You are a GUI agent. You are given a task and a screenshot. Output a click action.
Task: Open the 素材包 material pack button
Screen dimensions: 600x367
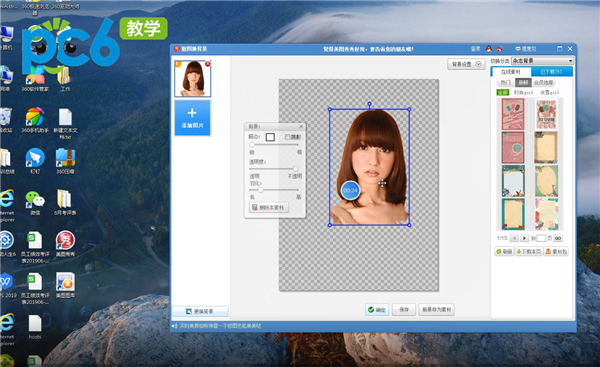coord(556,251)
